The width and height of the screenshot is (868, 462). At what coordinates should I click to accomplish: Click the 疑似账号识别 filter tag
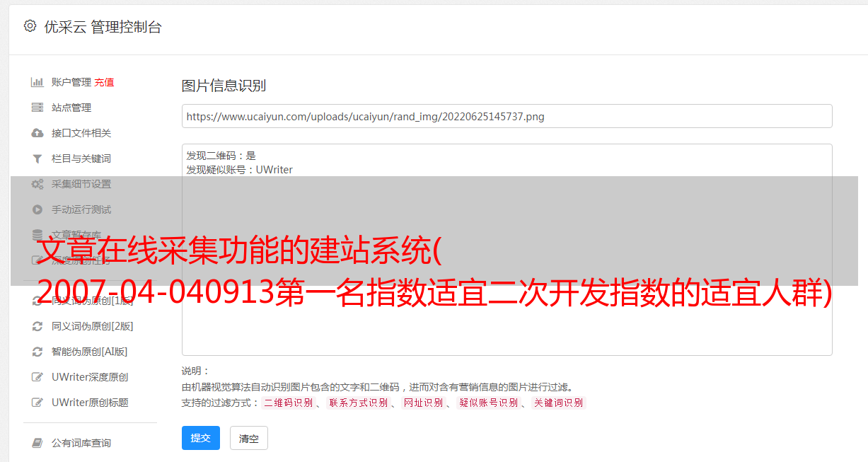[x=489, y=403]
